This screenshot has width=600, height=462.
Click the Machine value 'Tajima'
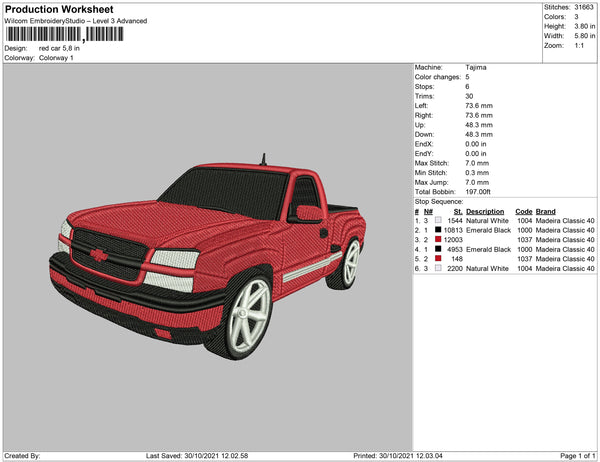coord(476,67)
